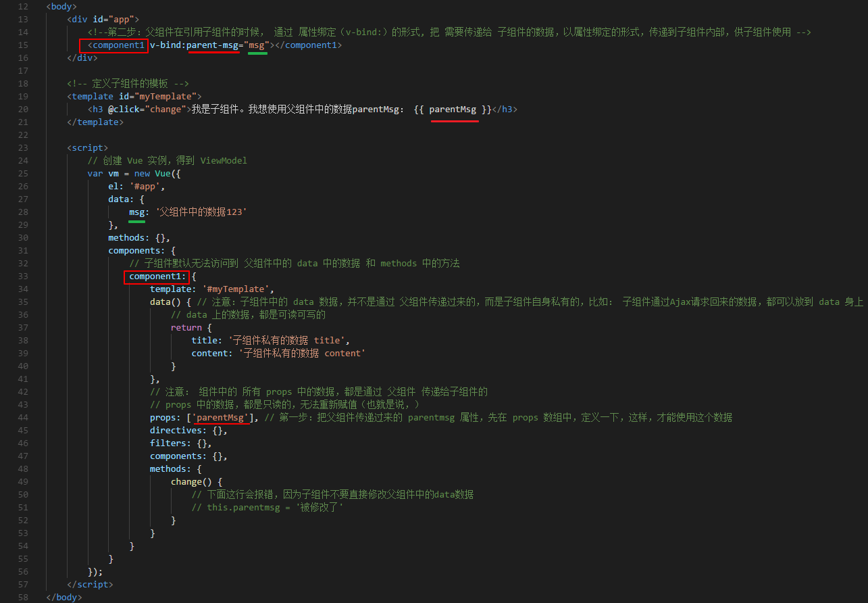Viewport: 868px width, 603px height.
Task: Click the v-bind: directive text
Action: [168, 45]
